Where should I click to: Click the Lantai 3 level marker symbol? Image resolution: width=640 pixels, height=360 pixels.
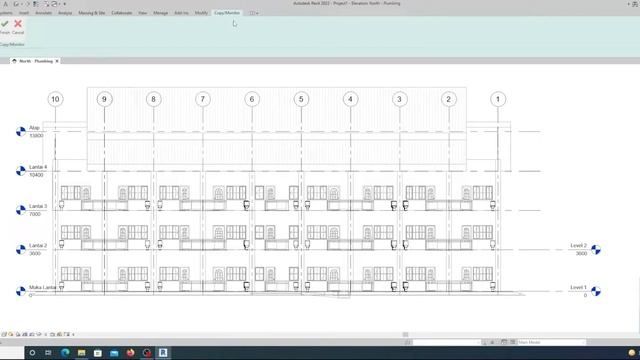tap(20, 210)
